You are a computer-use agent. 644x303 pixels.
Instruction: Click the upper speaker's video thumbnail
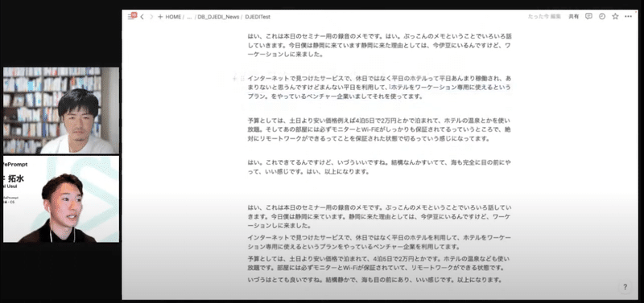click(61, 111)
